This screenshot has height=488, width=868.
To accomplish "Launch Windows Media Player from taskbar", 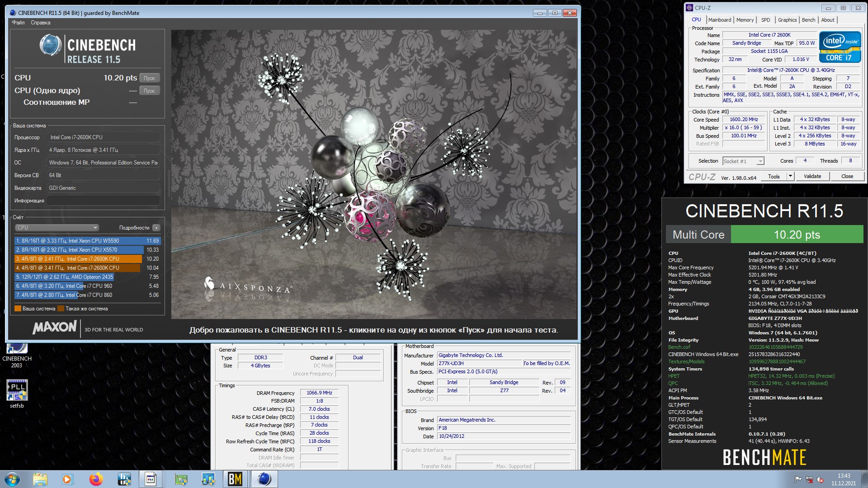I will [67, 479].
